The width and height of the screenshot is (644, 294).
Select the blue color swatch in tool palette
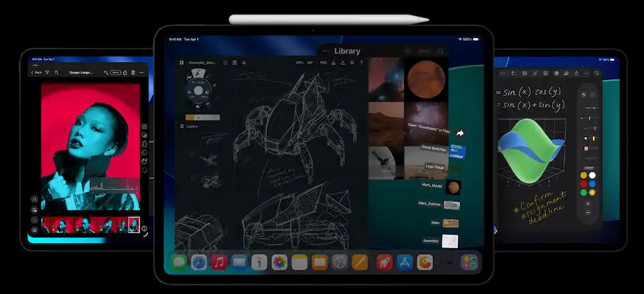coord(592,184)
